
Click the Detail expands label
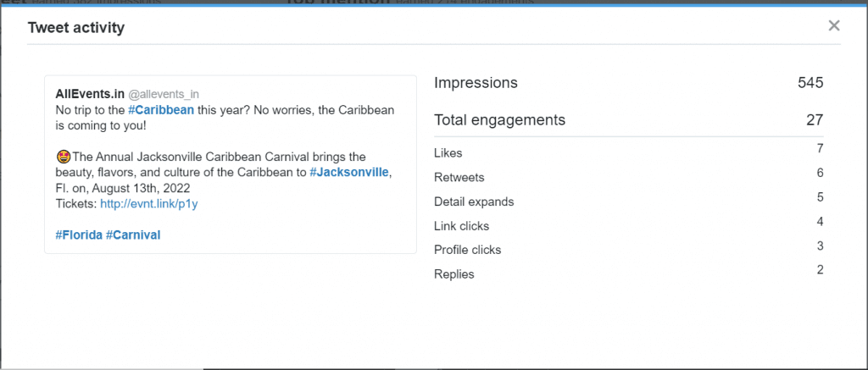pos(474,202)
